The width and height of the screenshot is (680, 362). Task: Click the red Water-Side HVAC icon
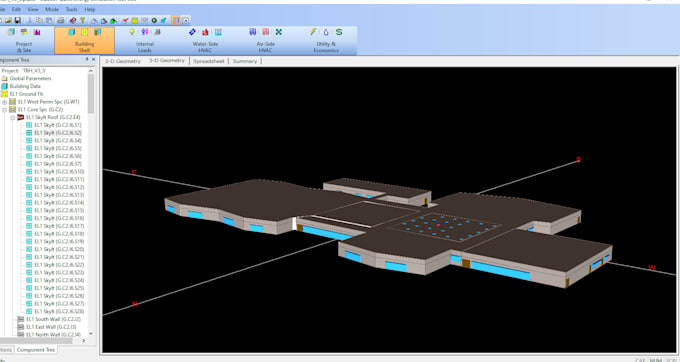pyautogui.click(x=205, y=32)
